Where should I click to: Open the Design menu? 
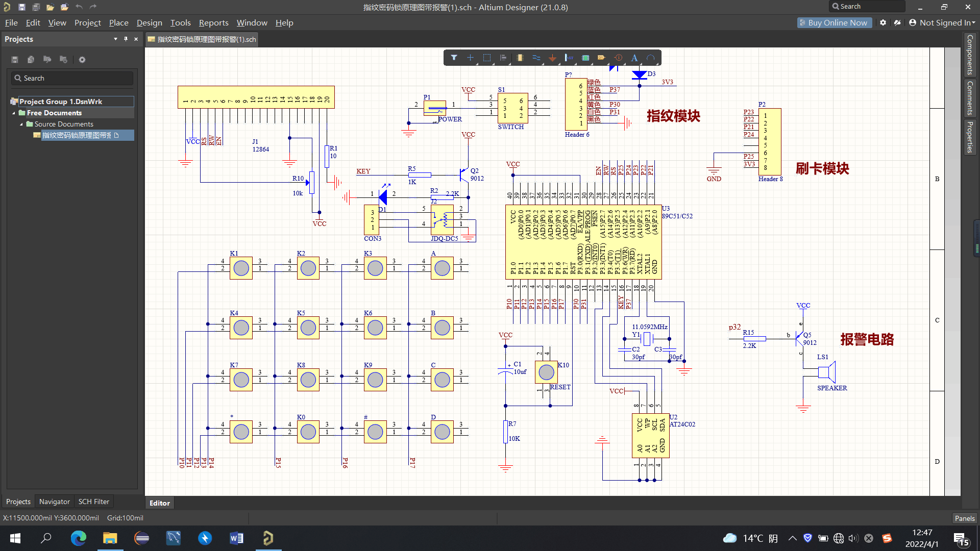coord(149,23)
